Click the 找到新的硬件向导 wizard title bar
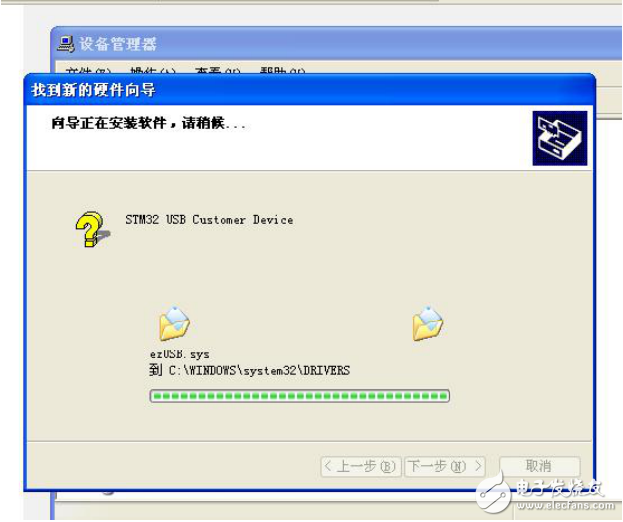Viewport: 623px width, 522px height. point(310,90)
